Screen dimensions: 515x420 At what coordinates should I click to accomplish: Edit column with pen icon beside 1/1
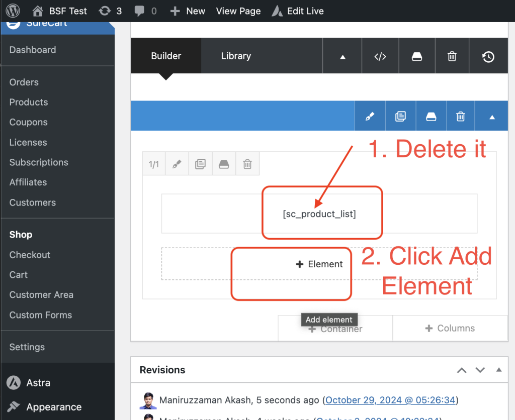click(x=177, y=164)
